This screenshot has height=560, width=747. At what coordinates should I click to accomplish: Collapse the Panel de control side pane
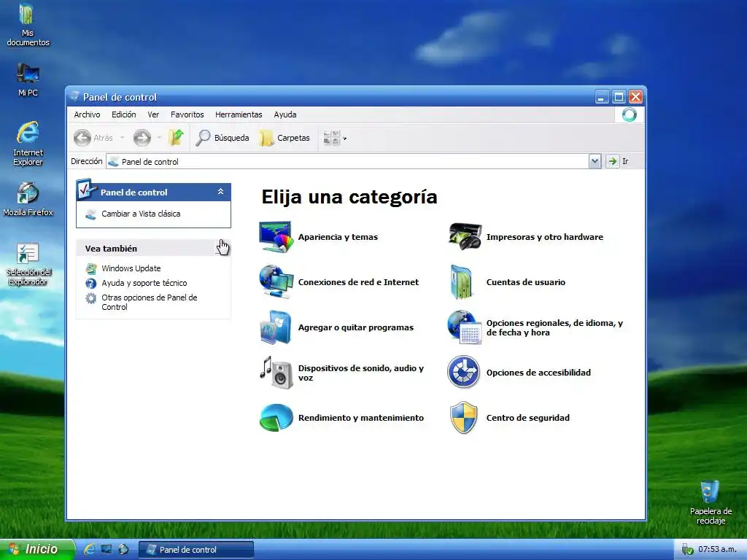220,192
